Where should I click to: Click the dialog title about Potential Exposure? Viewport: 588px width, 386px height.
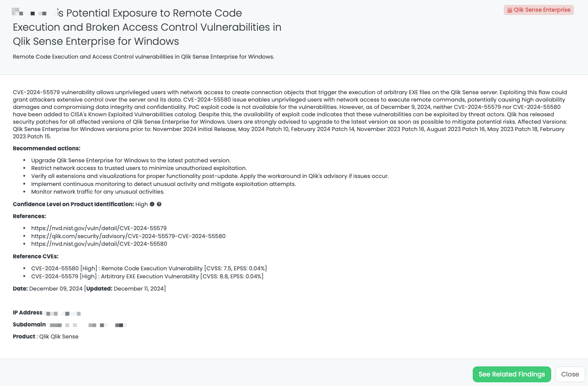click(147, 27)
